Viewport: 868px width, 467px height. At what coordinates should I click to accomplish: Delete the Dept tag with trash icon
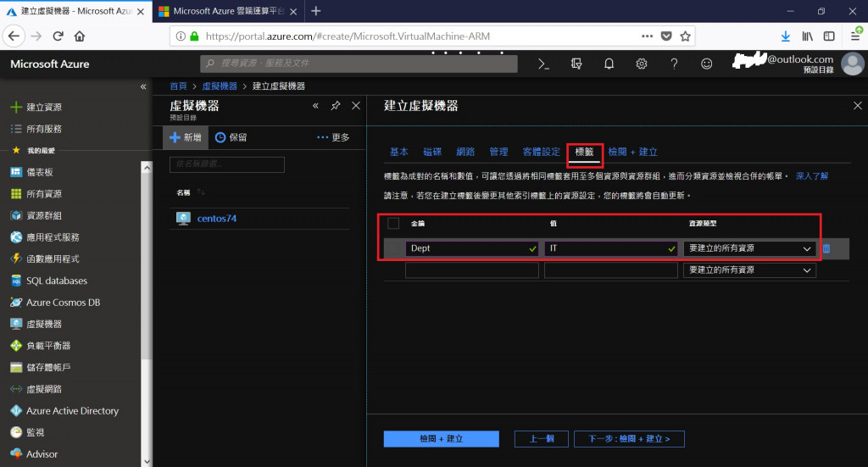coord(826,248)
